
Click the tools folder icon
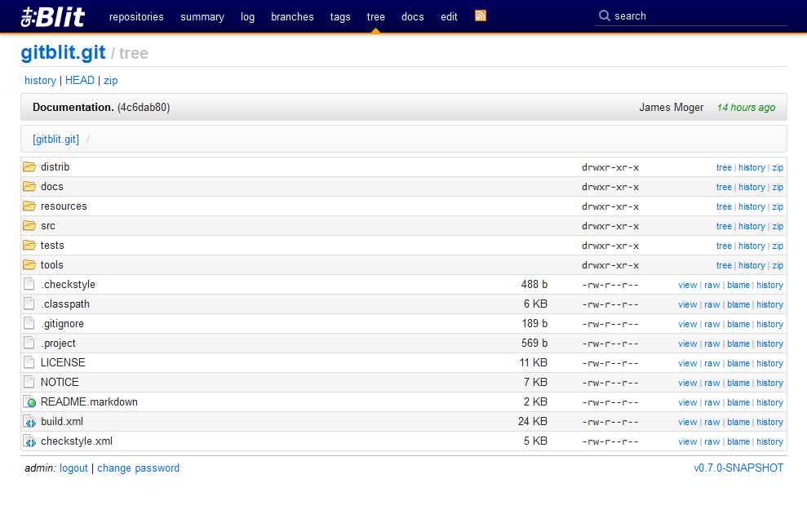[x=29, y=264]
